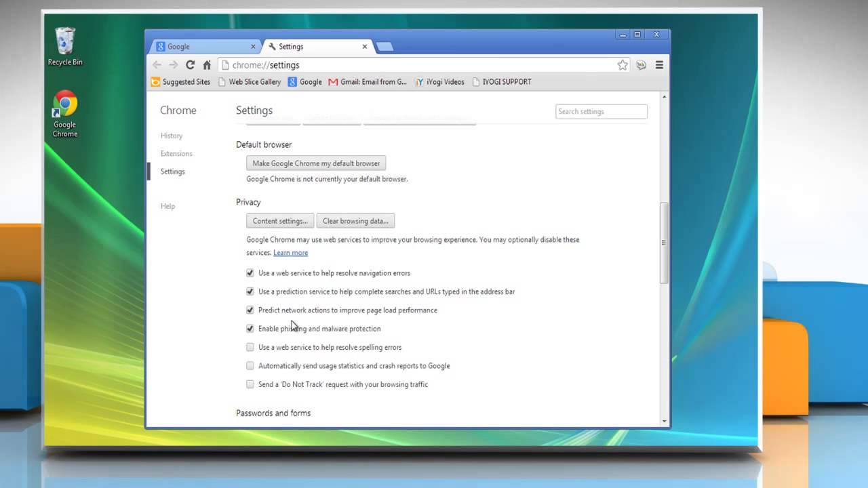Image resolution: width=868 pixels, height=488 pixels.
Task: Open Help in the sidebar
Action: pos(167,206)
